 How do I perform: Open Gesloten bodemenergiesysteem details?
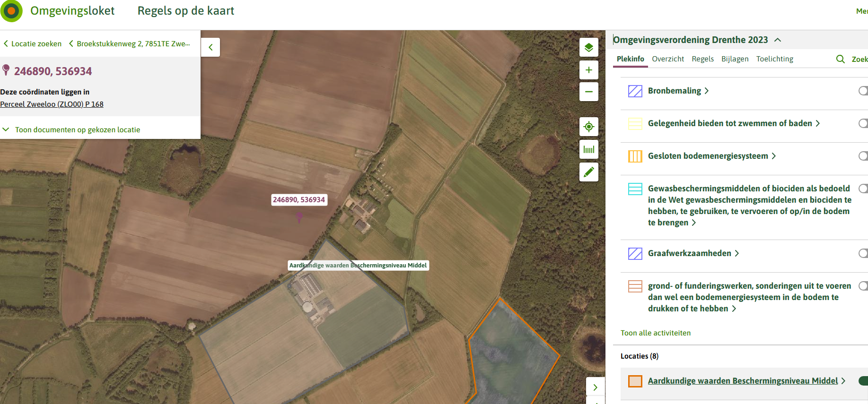[x=712, y=156]
